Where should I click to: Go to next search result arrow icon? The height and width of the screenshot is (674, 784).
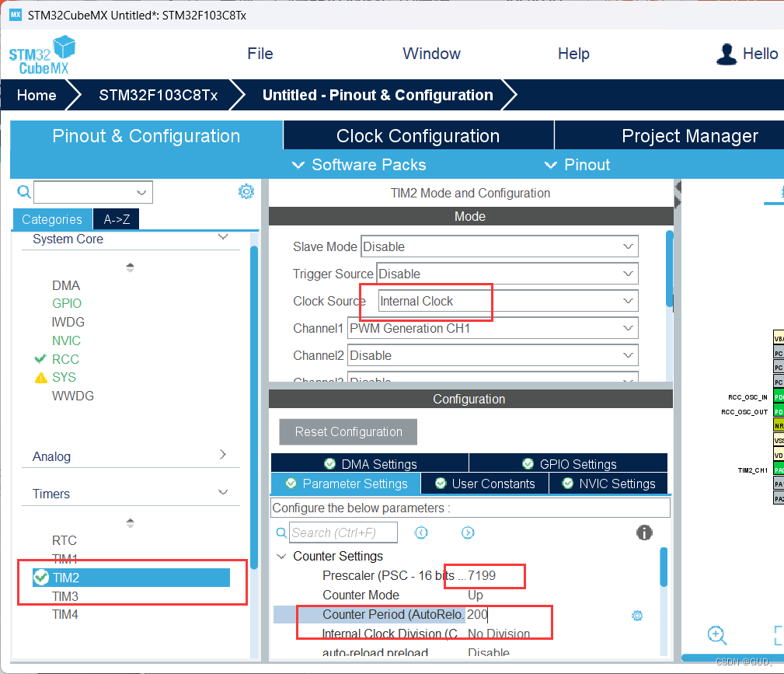click(x=468, y=533)
